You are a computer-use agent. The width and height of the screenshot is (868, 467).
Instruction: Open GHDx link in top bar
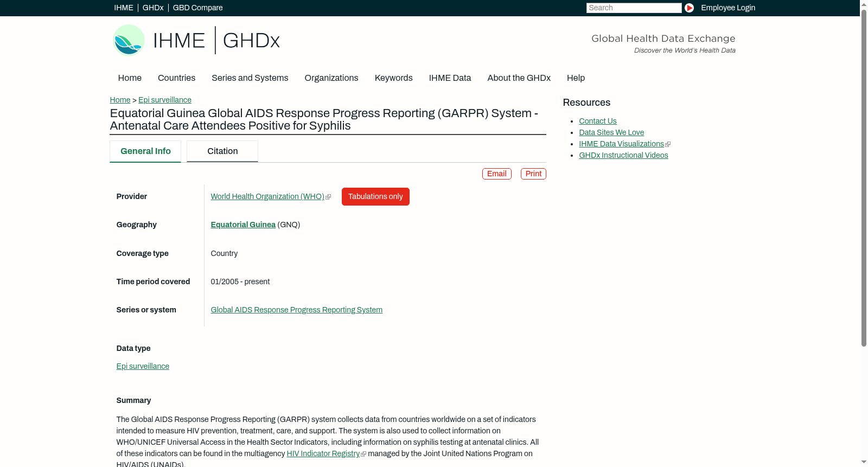click(153, 8)
